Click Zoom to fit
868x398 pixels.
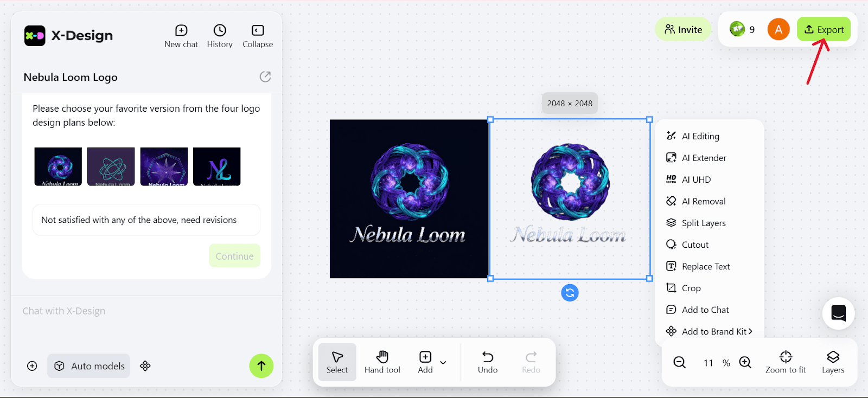tap(786, 362)
